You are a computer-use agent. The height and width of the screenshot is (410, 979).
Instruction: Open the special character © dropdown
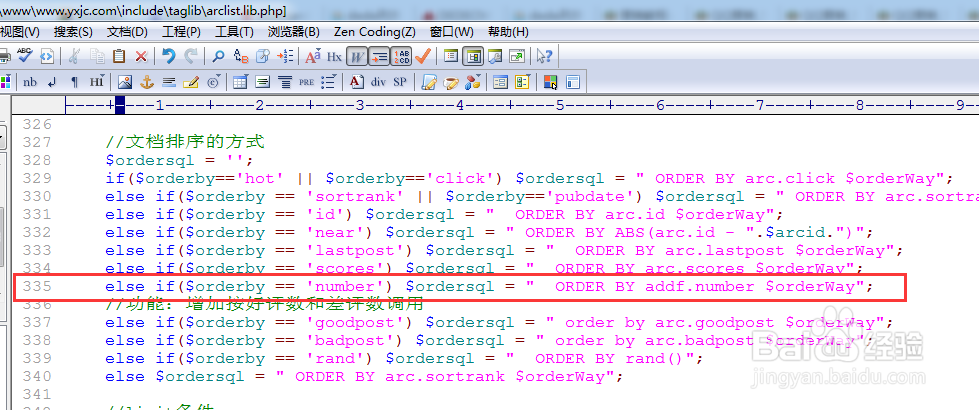(x=213, y=82)
